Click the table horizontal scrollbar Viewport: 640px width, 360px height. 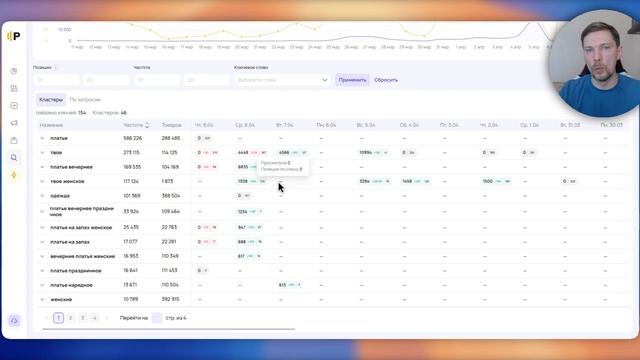click(169, 329)
